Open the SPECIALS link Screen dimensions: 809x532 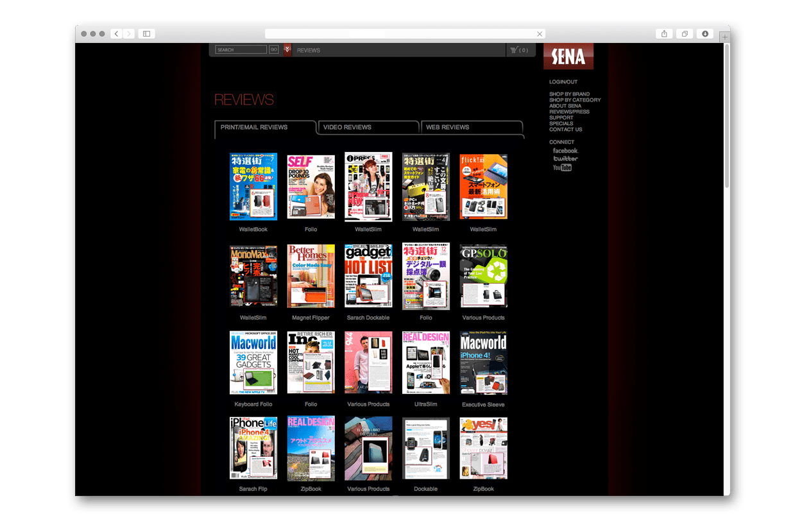click(x=561, y=123)
